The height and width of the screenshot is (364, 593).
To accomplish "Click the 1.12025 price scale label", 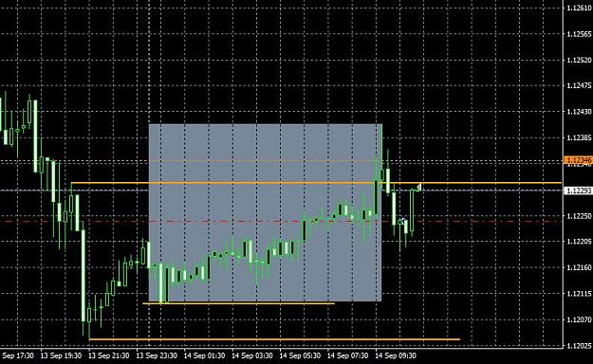I will [x=579, y=345].
